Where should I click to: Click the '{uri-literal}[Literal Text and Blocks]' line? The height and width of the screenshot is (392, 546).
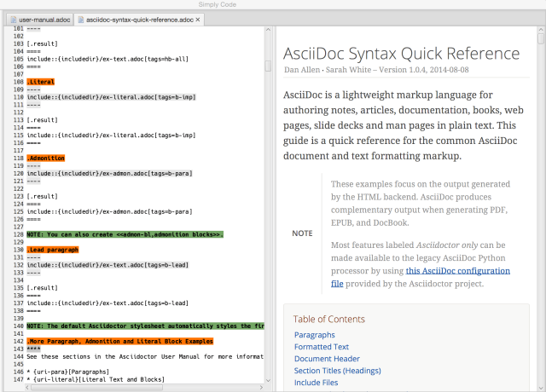[96, 379]
